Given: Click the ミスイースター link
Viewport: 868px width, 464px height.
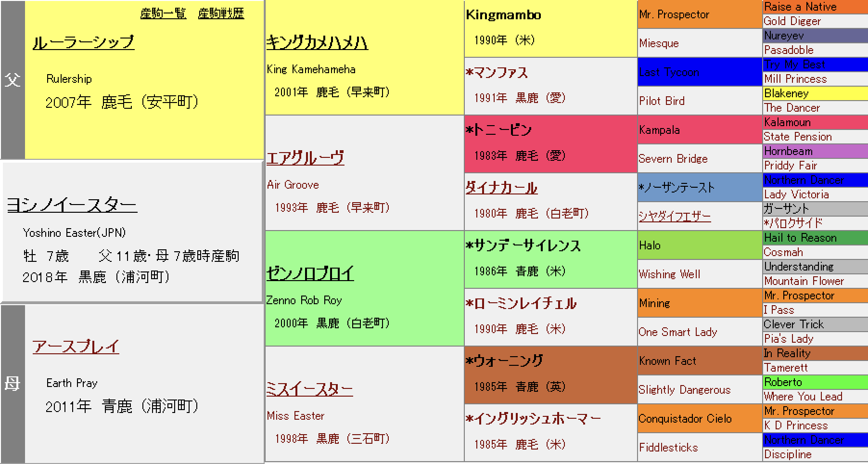Looking at the screenshot, I should point(309,389).
